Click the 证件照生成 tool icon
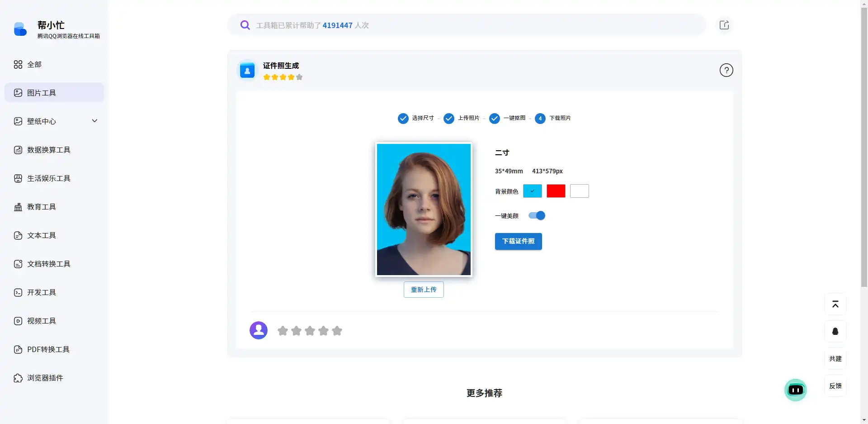The image size is (868, 424). [247, 71]
